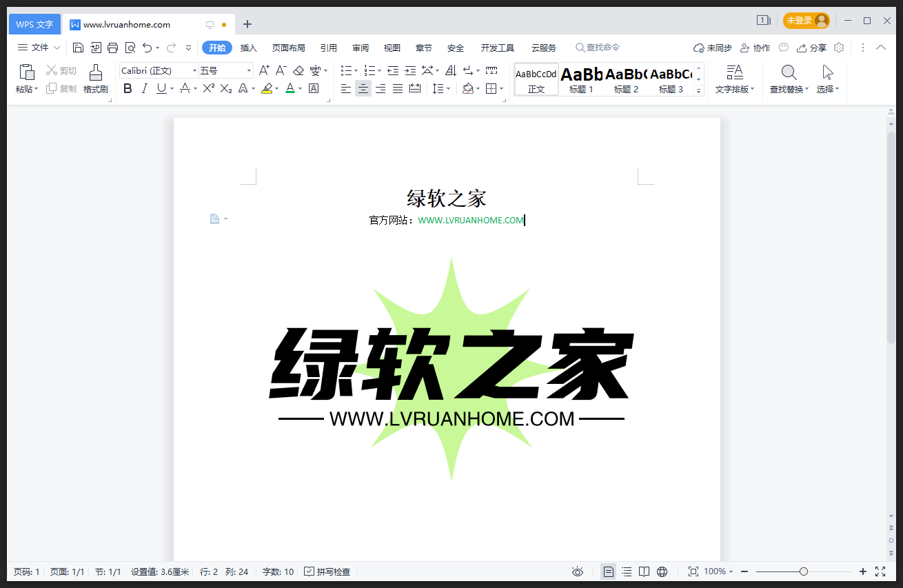Open the font name Calibri dropdown
The width and height of the screenshot is (903, 588).
point(194,70)
